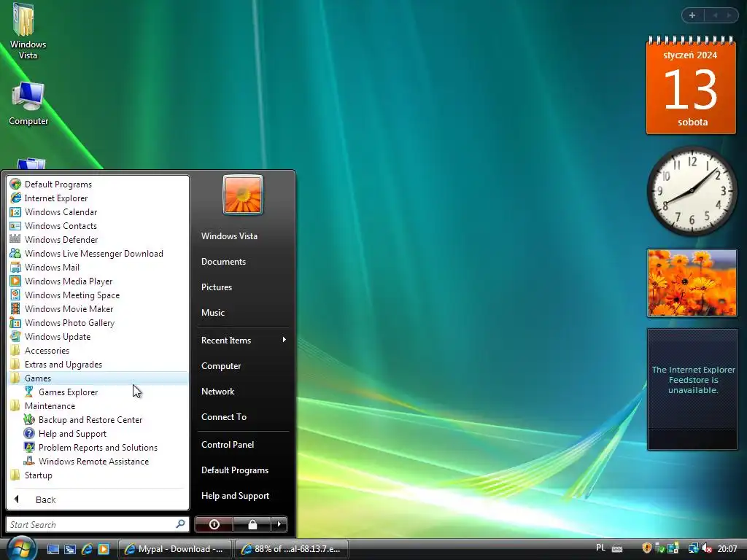
Task: Open Help and Support under Maintenance folder
Action: point(65,433)
